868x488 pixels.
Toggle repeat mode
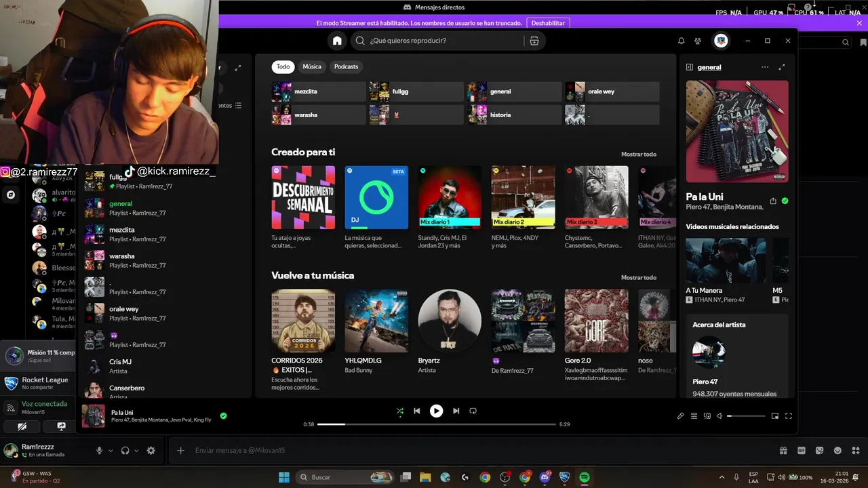tap(473, 411)
